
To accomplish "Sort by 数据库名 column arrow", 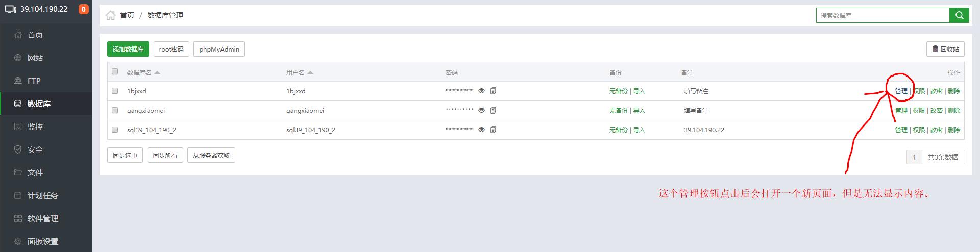I will pos(157,72).
